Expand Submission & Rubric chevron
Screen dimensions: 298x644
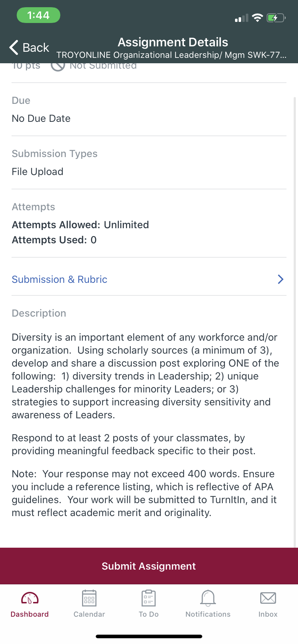(281, 279)
